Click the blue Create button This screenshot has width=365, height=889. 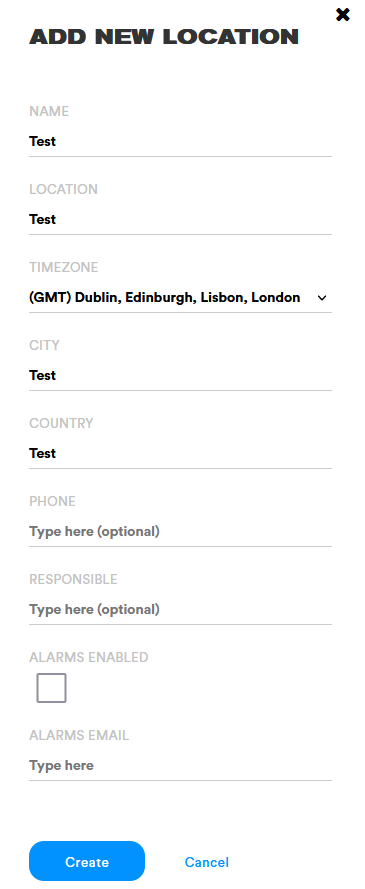pos(87,861)
